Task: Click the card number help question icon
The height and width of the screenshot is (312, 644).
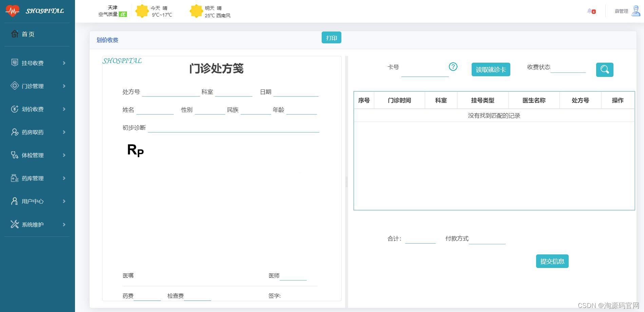Action: coord(453,66)
